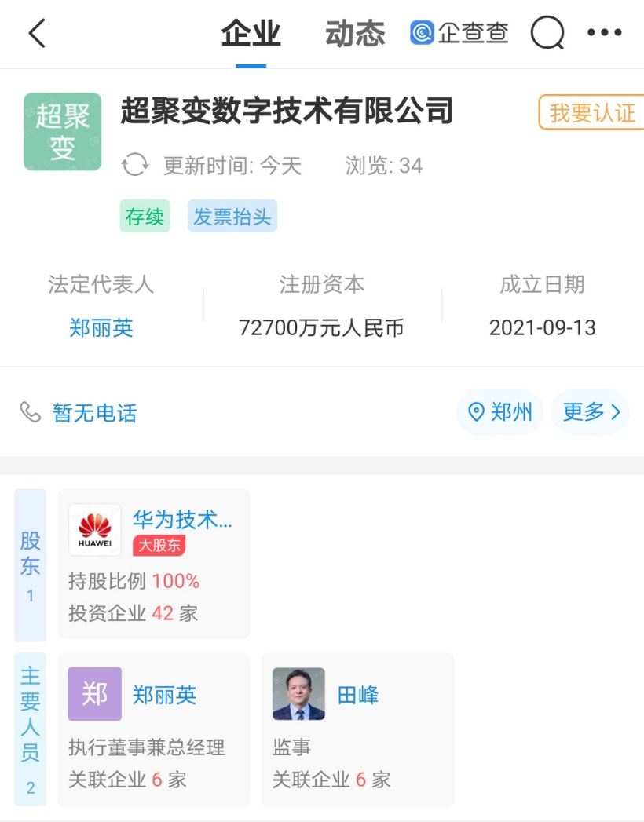Screen dimensions: 644x822
Task: Open supervisor 田峰 profile link
Action: tap(358, 695)
